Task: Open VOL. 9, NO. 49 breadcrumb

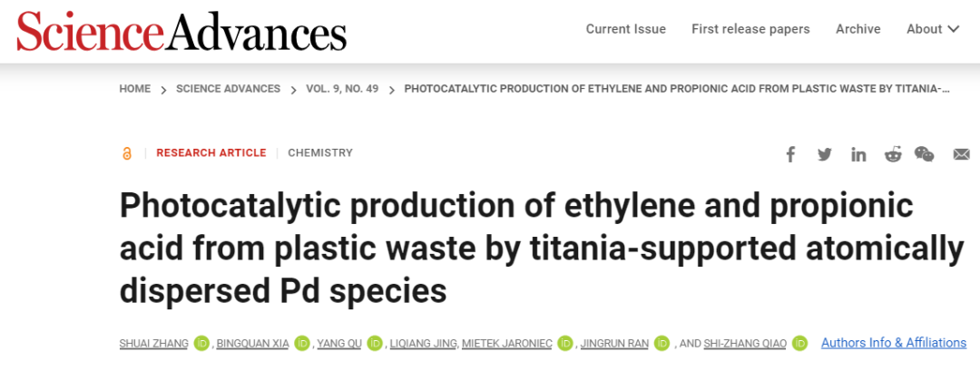Action: tap(342, 89)
